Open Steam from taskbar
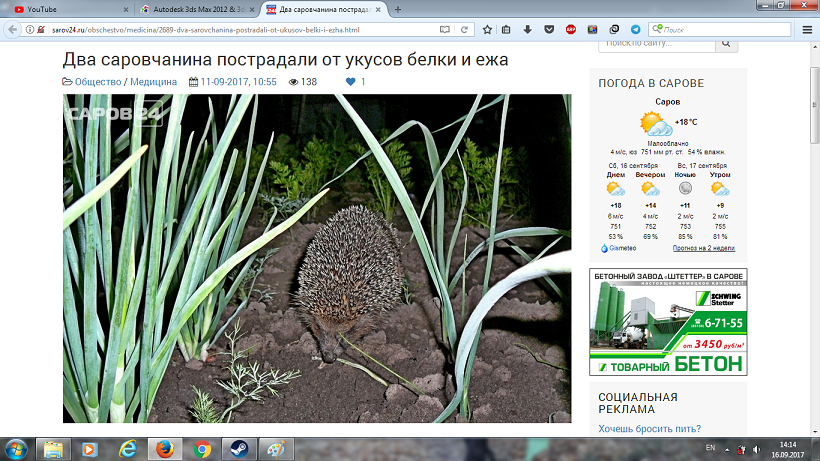Screen dimensions: 820x461 point(239,449)
